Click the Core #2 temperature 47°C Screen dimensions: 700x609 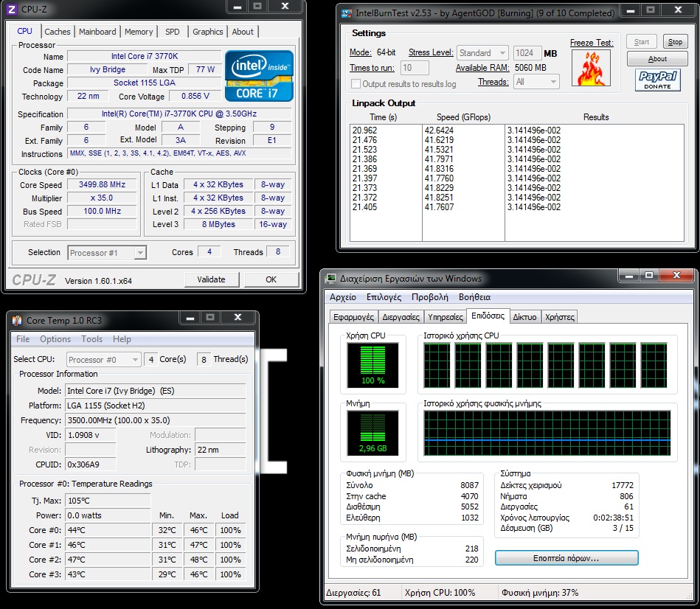pyautogui.click(x=108, y=560)
